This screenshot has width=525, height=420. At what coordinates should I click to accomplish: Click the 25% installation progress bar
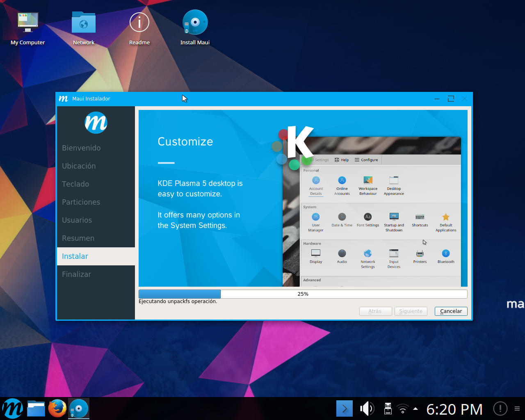point(303,294)
